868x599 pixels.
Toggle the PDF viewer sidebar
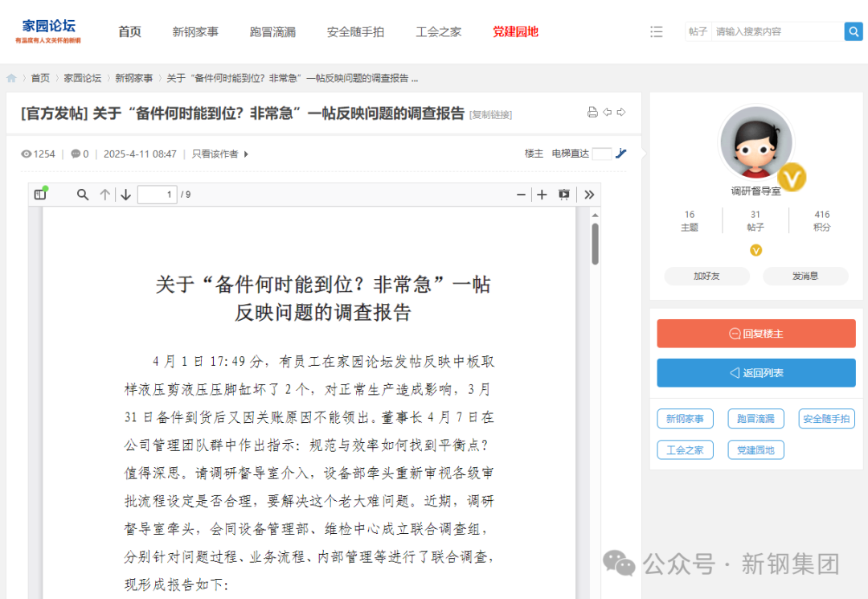click(40, 195)
